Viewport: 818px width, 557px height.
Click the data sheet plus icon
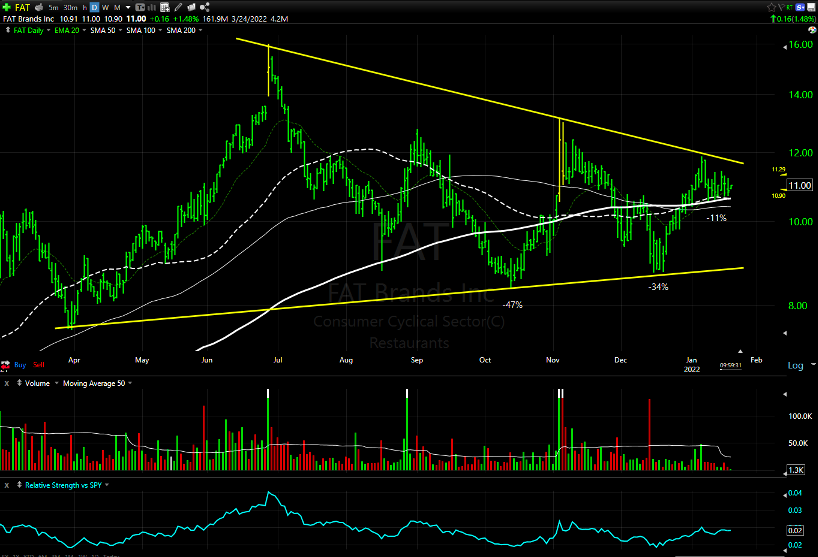click(165, 7)
